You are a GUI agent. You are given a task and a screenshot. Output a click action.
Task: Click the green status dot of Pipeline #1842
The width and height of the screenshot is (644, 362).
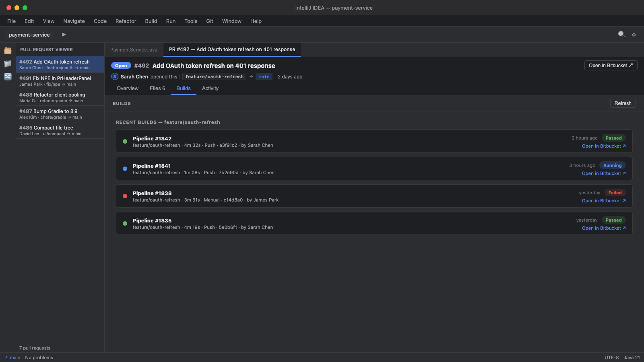point(125,142)
